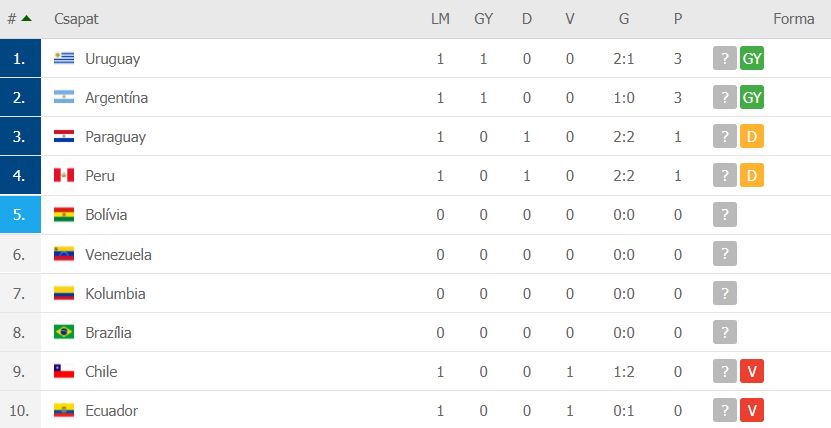Click the Brazília flag icon

[64, 332]
